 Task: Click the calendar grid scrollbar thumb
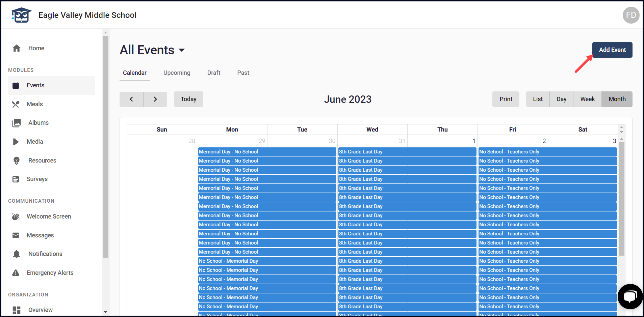[x=621, y=199]
